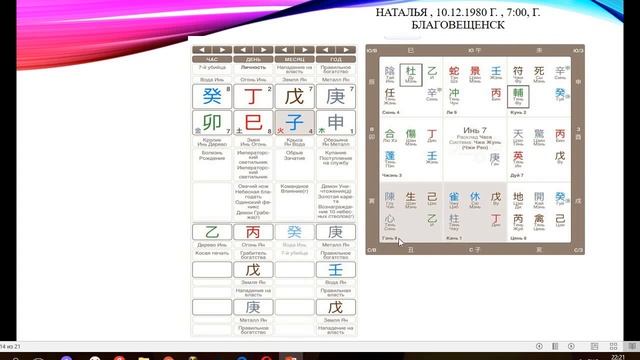Click the 戊 month stem tile

coord(294,96)
